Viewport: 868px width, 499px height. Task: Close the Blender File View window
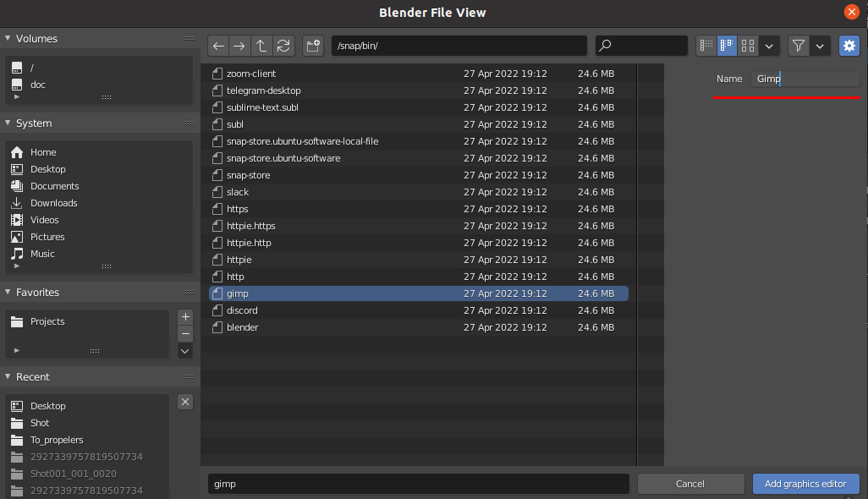851,12
